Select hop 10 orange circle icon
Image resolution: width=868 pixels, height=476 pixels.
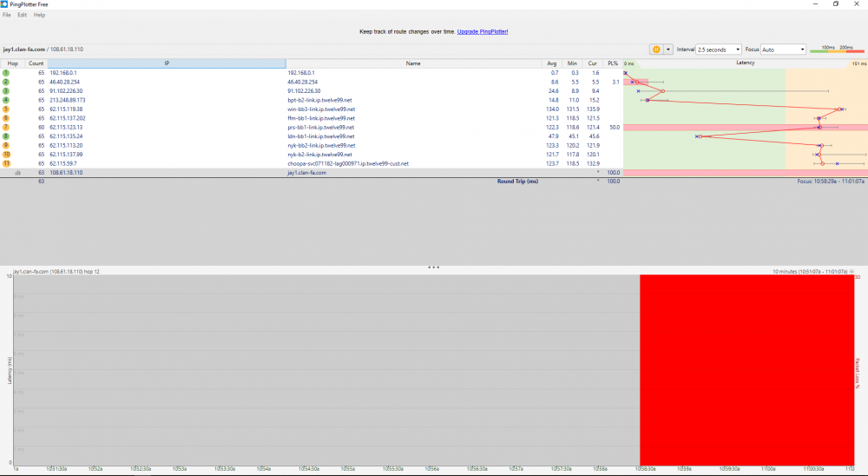pyautogui.click(x=6, y=155)
